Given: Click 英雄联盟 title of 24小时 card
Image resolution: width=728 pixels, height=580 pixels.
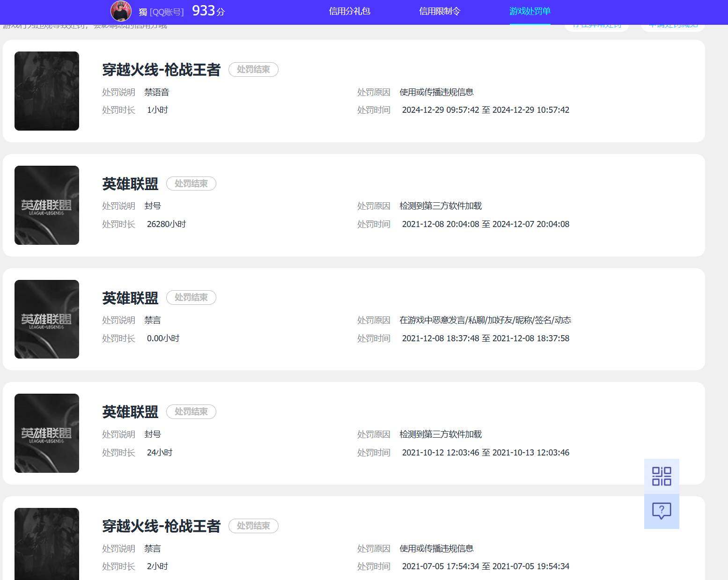Looking at the screenshot, I should tap(130, 412).
